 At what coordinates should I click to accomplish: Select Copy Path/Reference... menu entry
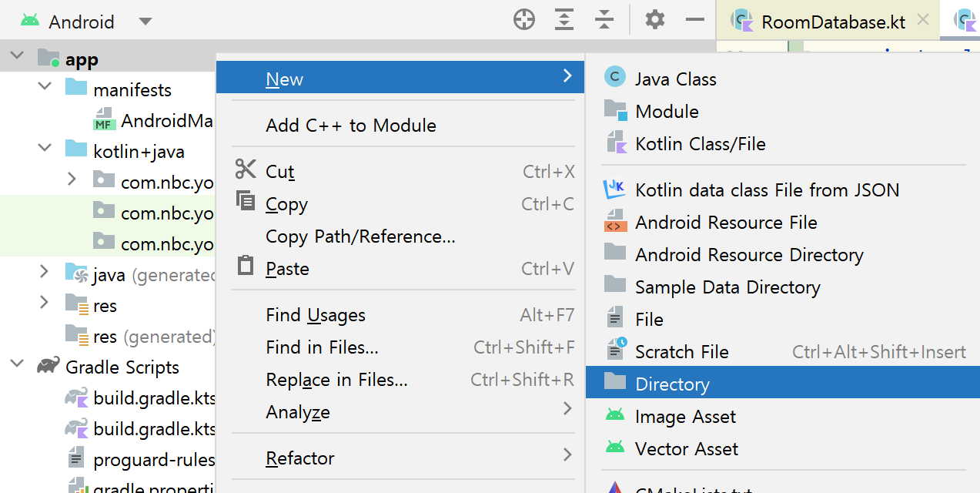point(400,236)
